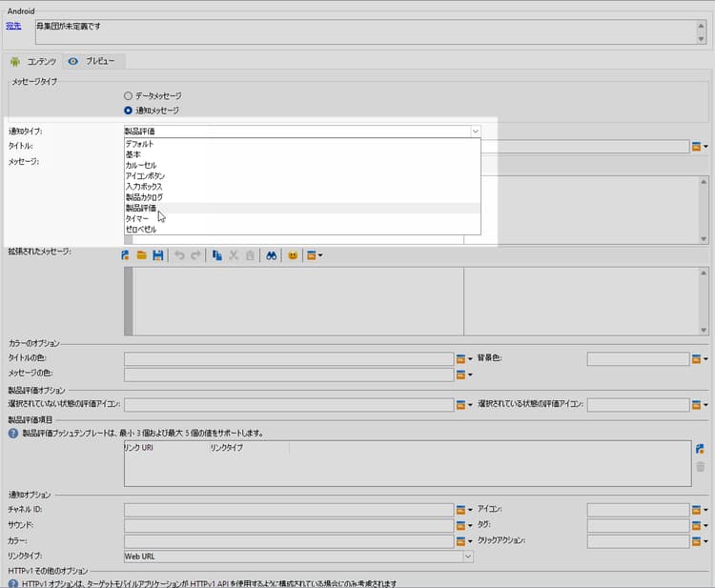The width and height of the screenshot is (715, 588).
Task: Open personalization menu for アイコン field
Action: 700,510
